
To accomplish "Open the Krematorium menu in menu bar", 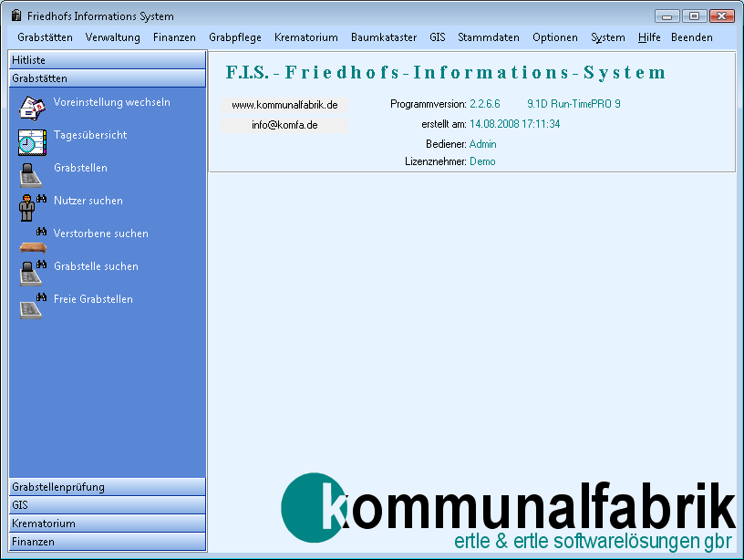I will point(306,37).
